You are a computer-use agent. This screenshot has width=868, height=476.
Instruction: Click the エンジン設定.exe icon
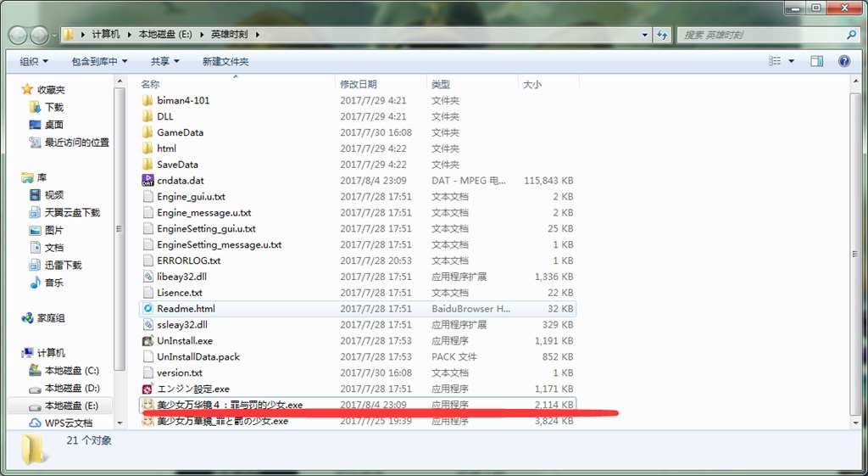click(x=148, y=389)
